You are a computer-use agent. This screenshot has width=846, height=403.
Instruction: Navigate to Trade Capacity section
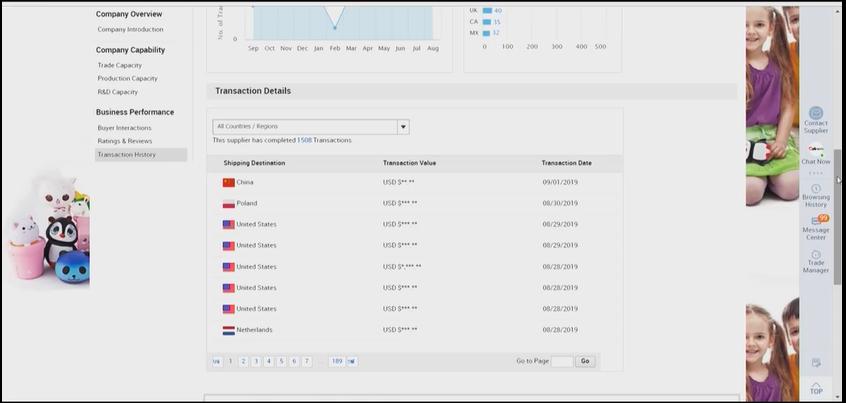click(x=119, y=65)
